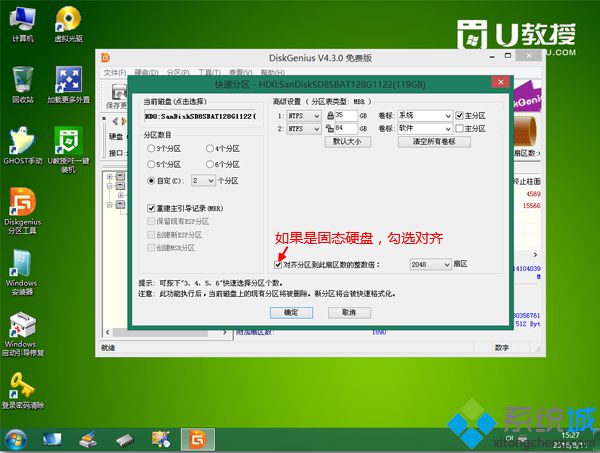Open the 计算机 desktop icon

pos(23,24)
